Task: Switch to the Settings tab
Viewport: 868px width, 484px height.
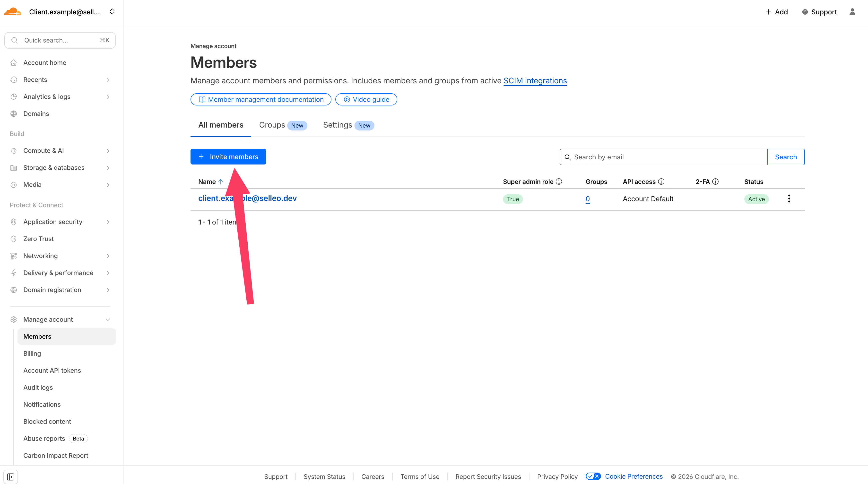Action: [337, 125]
